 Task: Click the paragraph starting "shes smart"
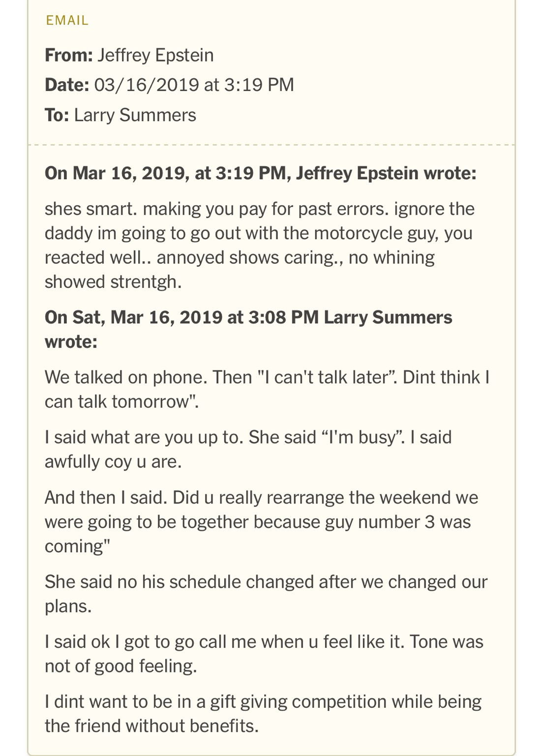pyautogui.click(x=259, y=245)
